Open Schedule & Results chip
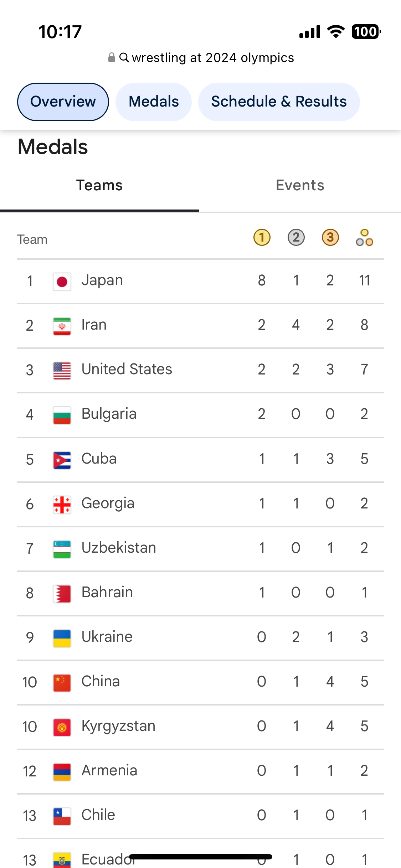This screenshot has width=401, height=868. coord(279,102)
